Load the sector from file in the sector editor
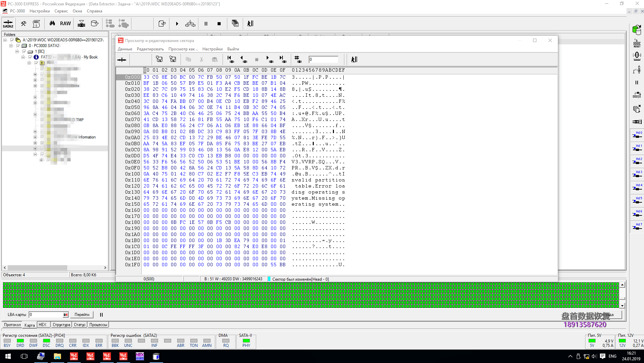 click(x=173, y=59)
